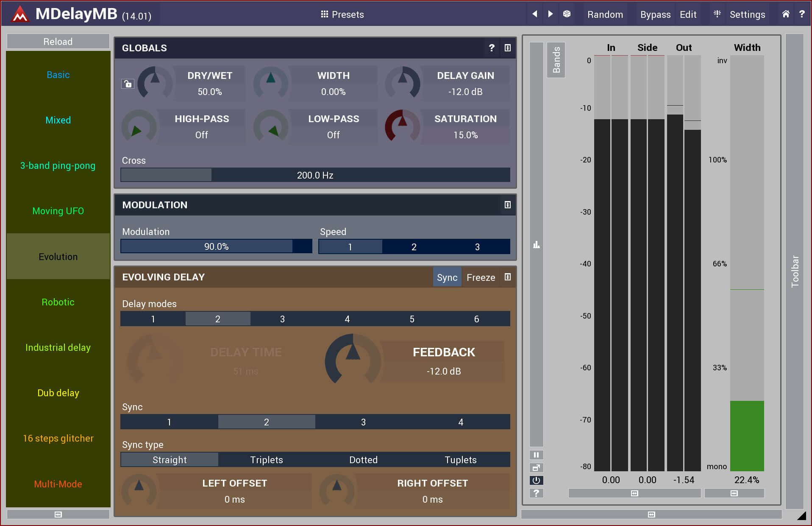Click the Evolving Delay section preset icon
This screenshot has width=812, height=526.
click(508, 277)
